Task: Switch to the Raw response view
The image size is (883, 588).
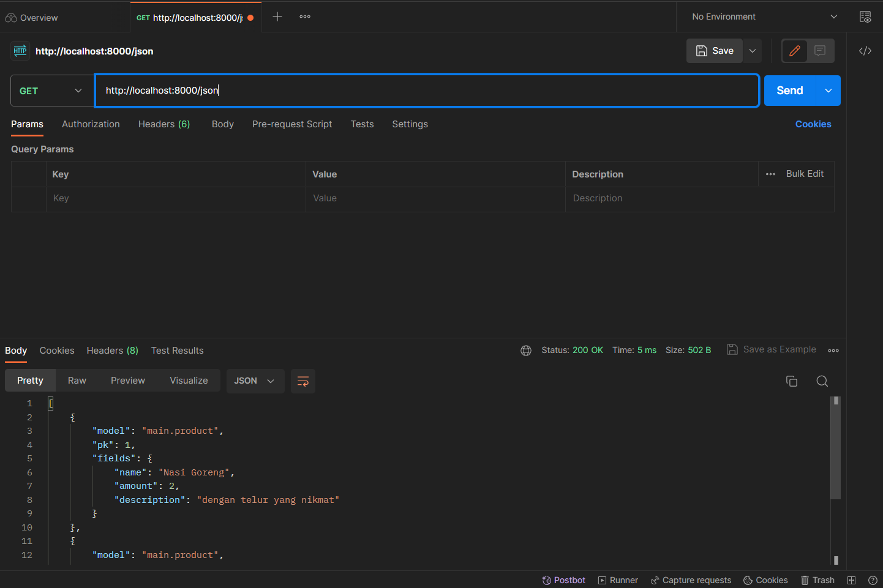Action: point(77,380)
